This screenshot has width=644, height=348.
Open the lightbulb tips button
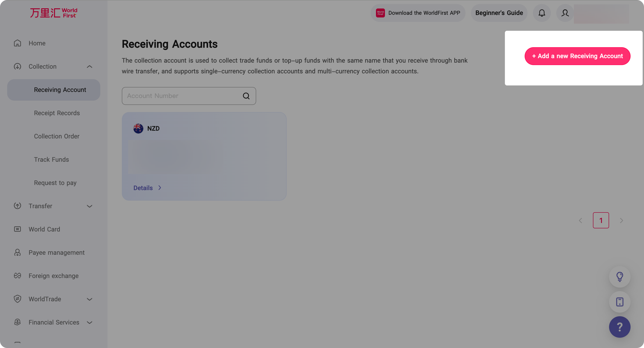tap(620, 277)
